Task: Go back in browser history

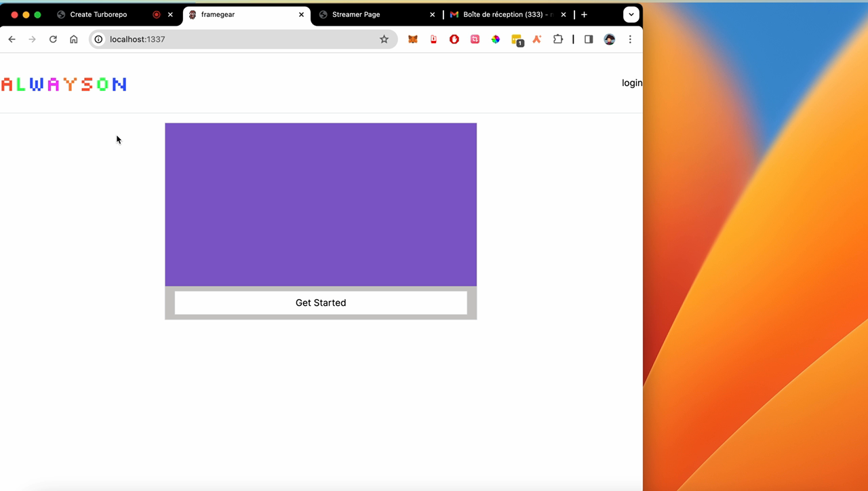Action: [12, 39]
